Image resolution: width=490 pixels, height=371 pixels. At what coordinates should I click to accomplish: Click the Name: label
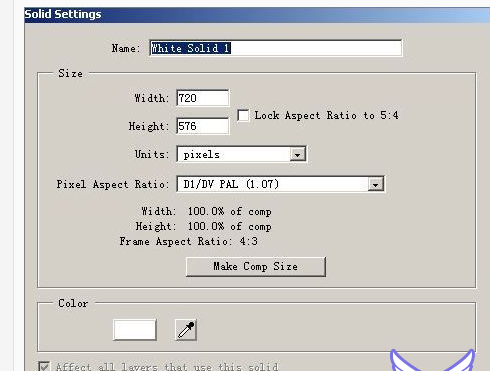click(x=126, y=48)
